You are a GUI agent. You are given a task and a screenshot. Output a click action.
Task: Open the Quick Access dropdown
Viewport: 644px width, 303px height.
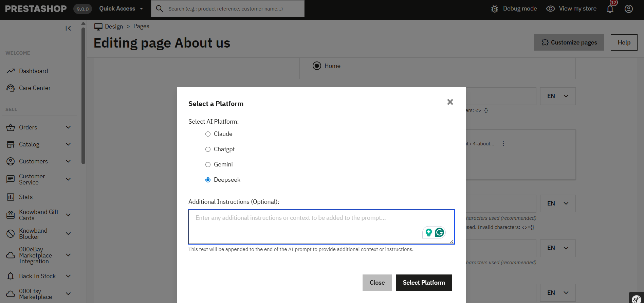(x=121, y=8)
